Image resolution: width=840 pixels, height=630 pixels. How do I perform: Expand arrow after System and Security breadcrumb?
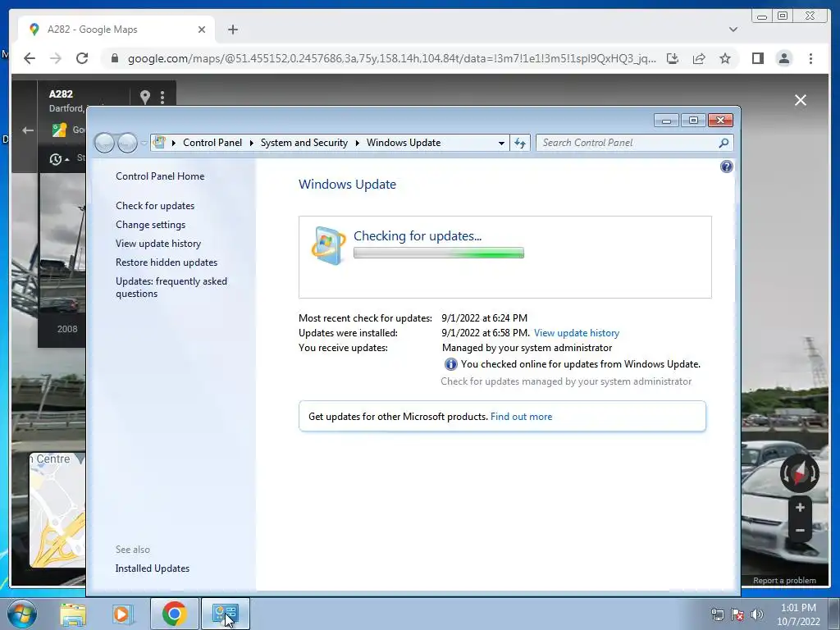tap(358, 143)
